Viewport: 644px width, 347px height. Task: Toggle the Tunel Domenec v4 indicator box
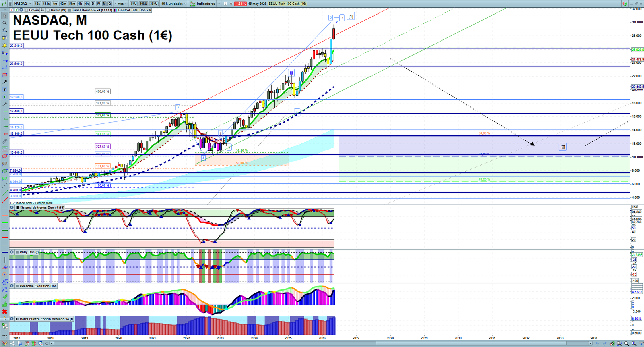click(x=70, y=10)
